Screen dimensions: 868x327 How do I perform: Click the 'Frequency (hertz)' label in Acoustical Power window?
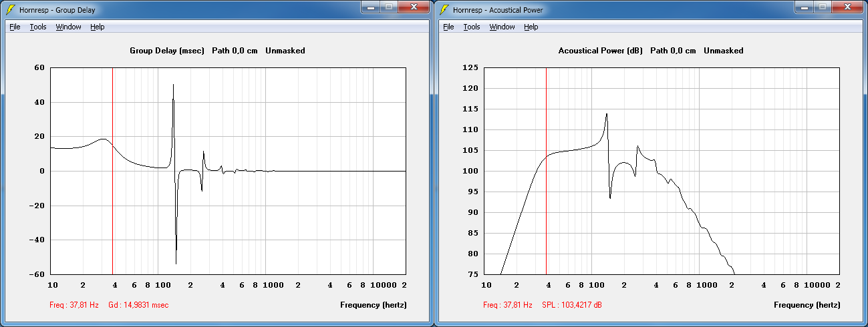click(807, 305)
